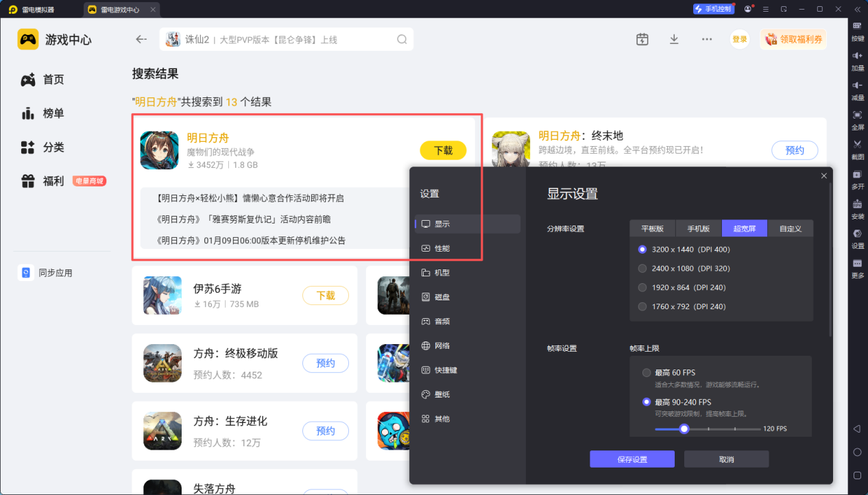Click Android recent apps square button
This screenshot has width=868, height=495.
[x=857, y=475]
